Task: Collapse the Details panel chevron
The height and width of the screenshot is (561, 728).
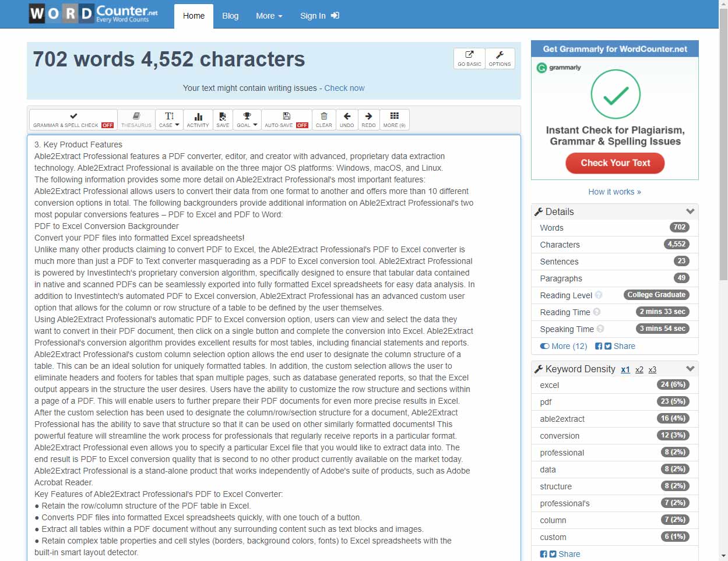Action: pyautogui.click(x=690, y=211)
